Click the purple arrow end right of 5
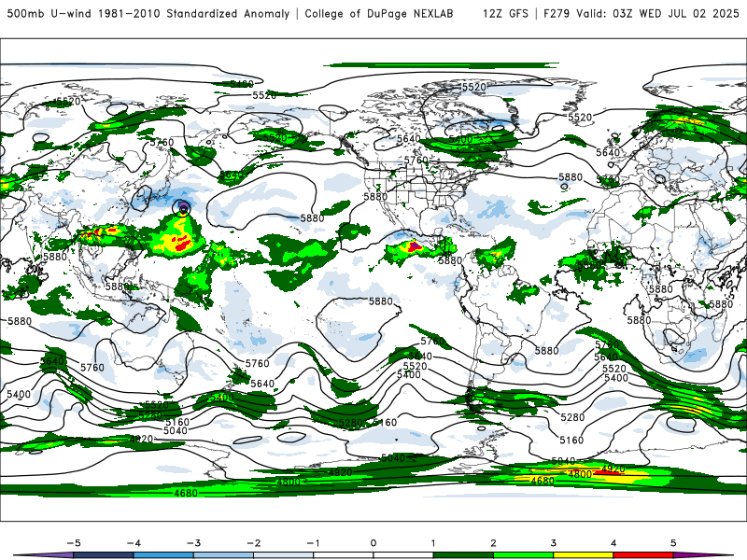The width and height of the screenshot is (747, 560). tap(703, 555)
